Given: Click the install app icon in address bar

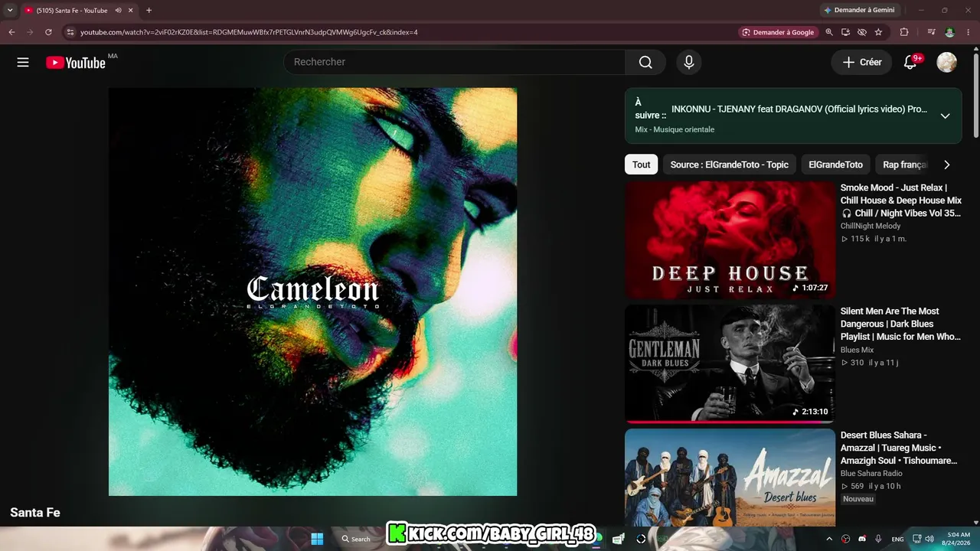Looking at the screenshot, I should click(845, 32).
